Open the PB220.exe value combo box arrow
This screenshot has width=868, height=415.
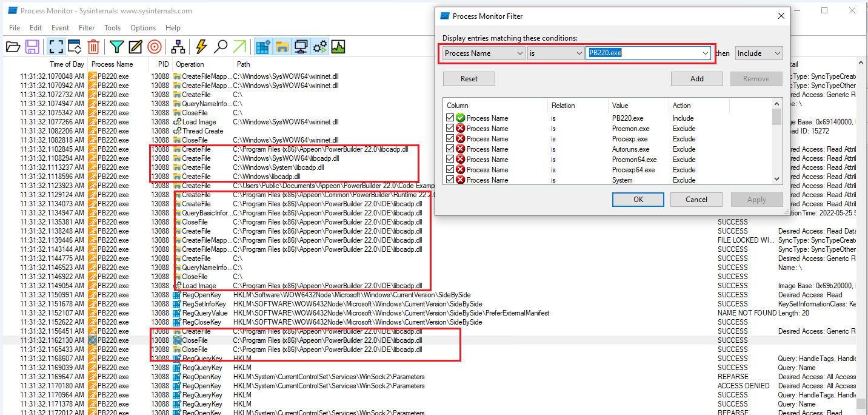click(706, 53)
